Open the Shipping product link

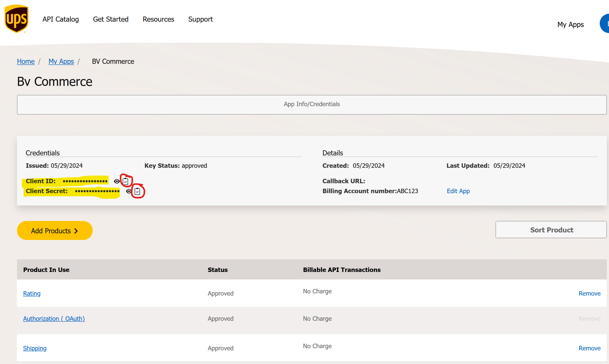35,348
